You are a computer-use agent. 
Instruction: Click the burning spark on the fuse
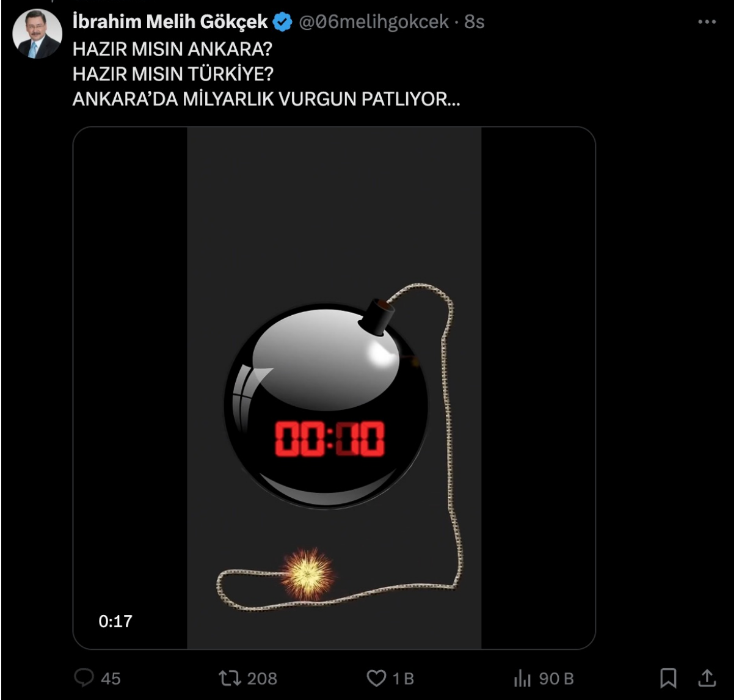[309, 574]
